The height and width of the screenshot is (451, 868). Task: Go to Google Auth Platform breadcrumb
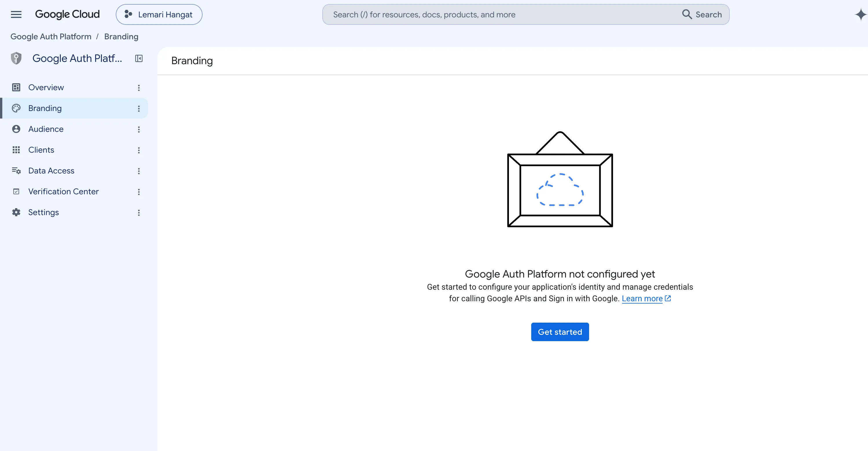[51, 36]
